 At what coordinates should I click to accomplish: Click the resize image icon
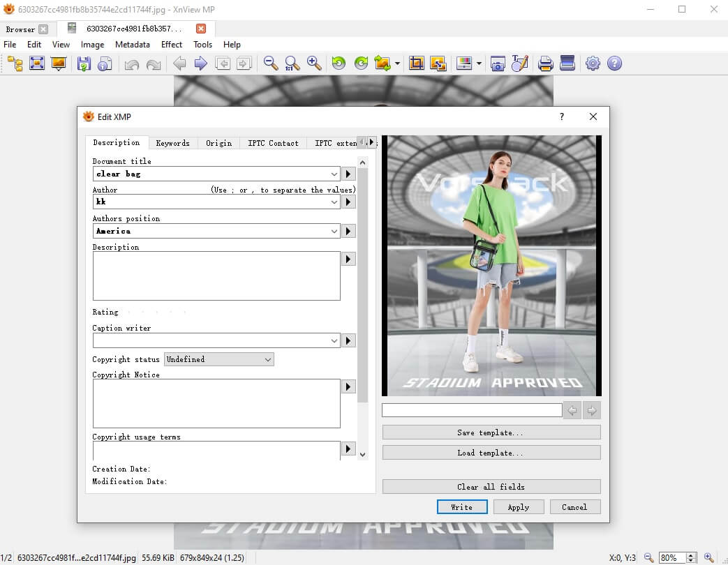click(x=438, y=63)
